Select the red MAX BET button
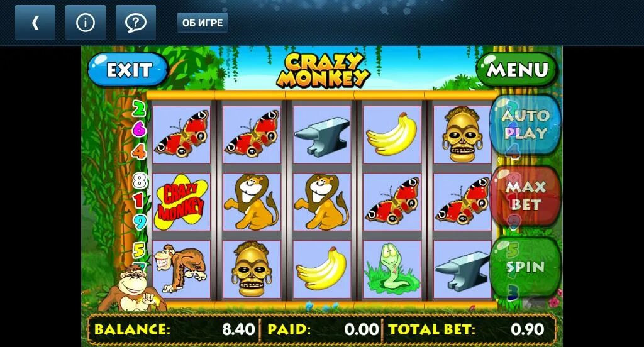 coord(525,196)
